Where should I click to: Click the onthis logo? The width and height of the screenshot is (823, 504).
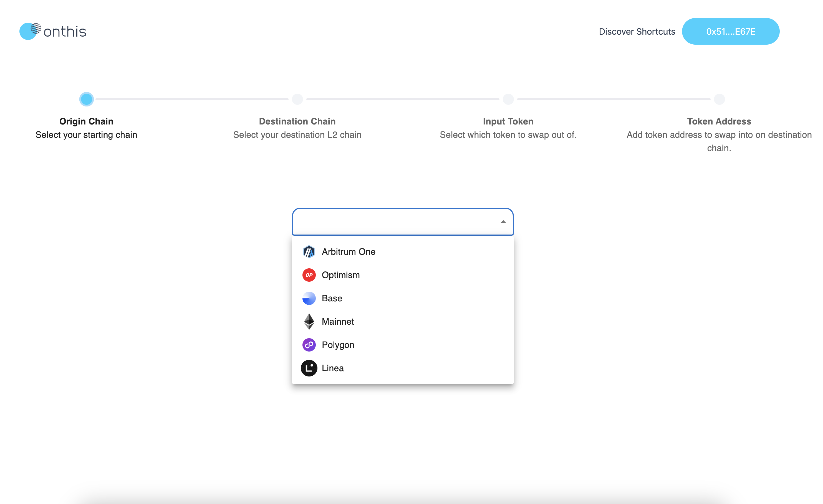click(53, 31)
